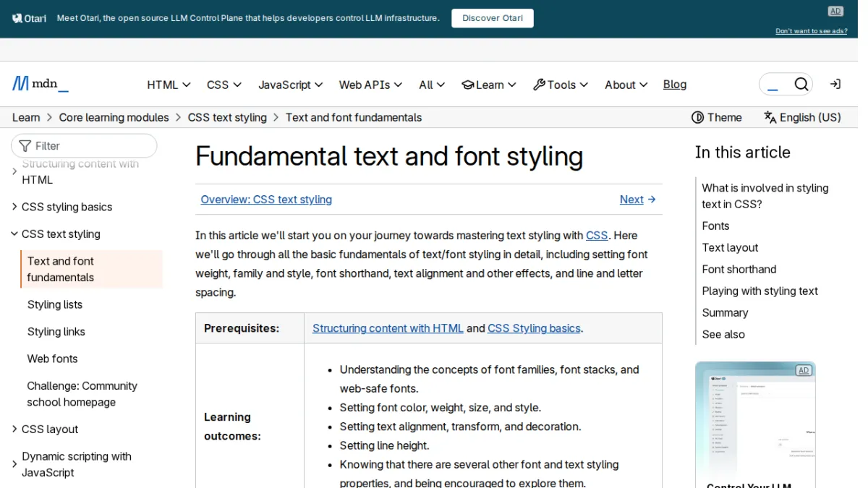Open the CSS navigation menu
The image size is (868, 488).
(x=224, y=85)
